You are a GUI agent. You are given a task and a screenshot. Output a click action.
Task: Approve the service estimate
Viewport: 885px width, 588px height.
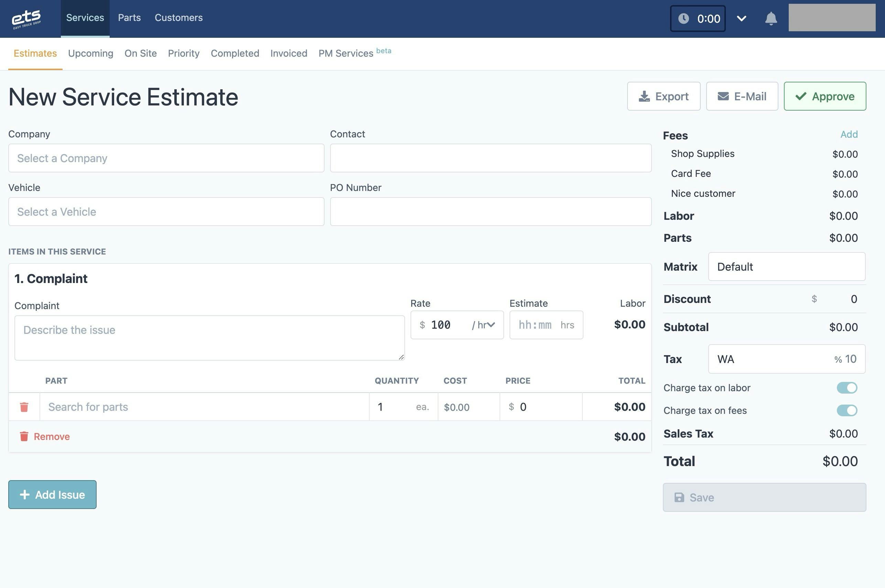824,96
